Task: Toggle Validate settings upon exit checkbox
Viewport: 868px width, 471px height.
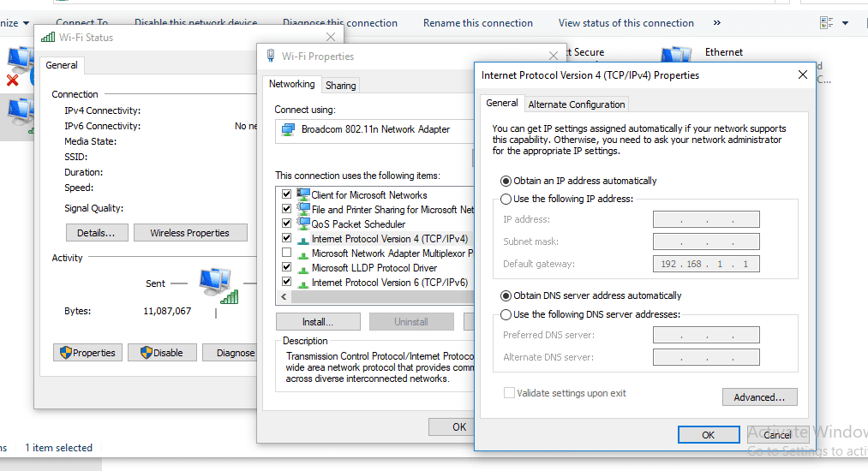Action: 509,393
